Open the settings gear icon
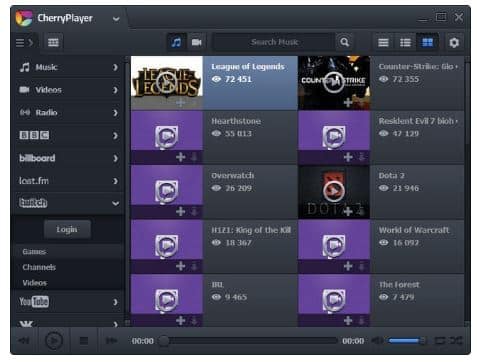 454,43
